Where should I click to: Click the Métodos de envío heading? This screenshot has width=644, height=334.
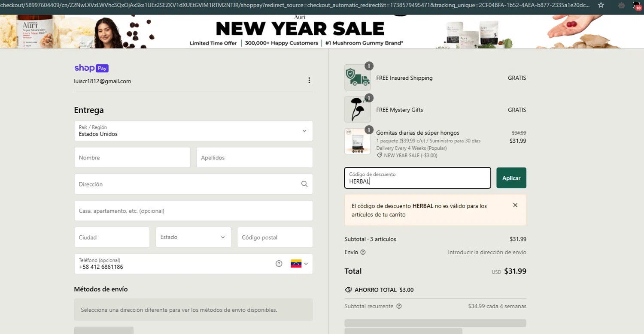coord(101,289)
